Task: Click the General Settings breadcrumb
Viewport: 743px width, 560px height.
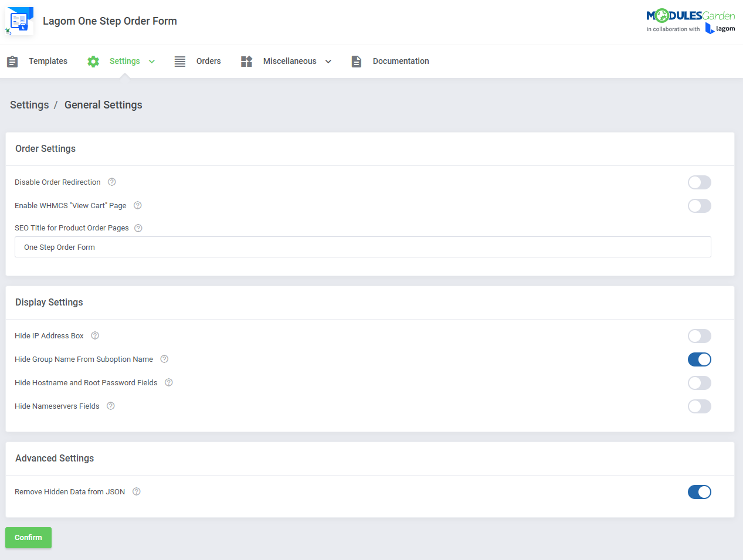Action: pyautogui.click(x=103, y=105)
